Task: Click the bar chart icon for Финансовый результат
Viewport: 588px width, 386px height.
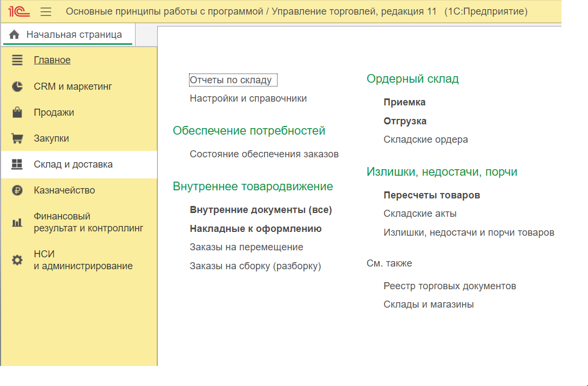Action: 17,222
